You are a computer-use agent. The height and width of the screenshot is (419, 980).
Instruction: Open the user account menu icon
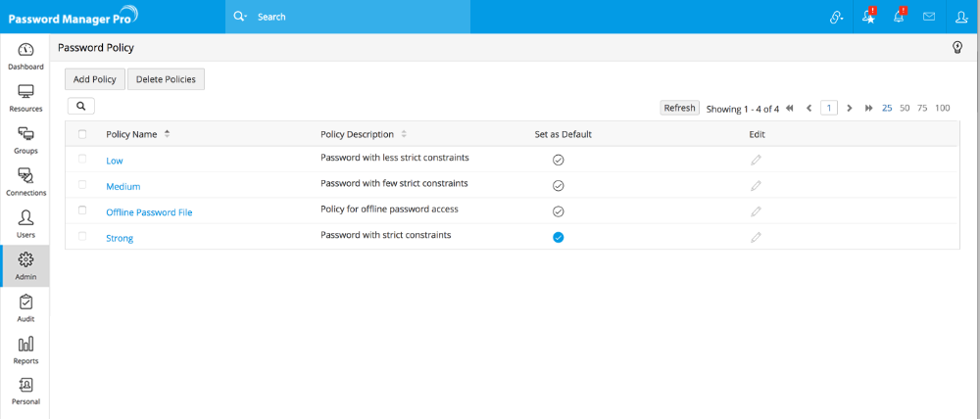(x=961, y=17)
